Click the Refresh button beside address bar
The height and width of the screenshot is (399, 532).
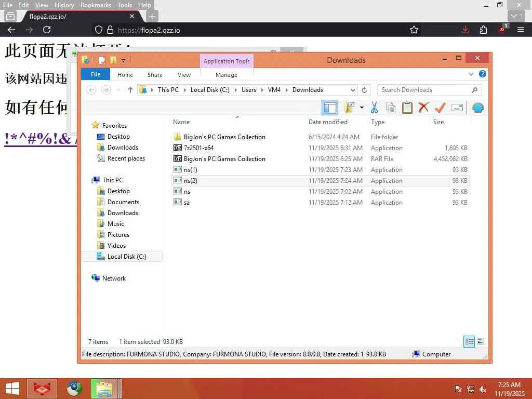[364, 90]
